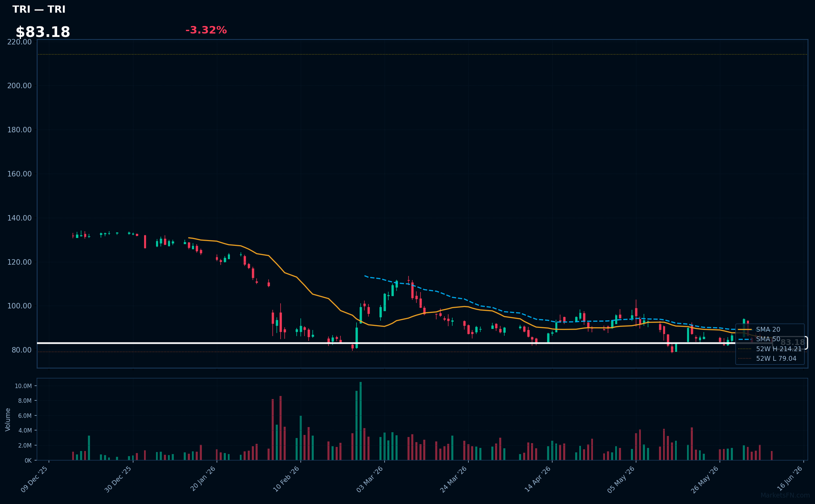
Task: Pick the "160.00" price axis label
Action: tap(20, 174)
